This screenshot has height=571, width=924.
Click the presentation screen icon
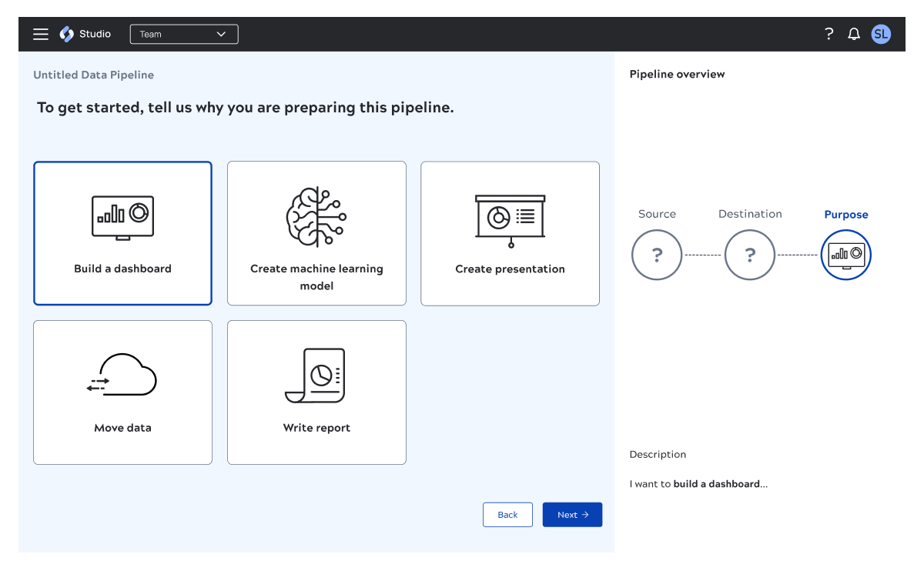click(x=511, y=217)
